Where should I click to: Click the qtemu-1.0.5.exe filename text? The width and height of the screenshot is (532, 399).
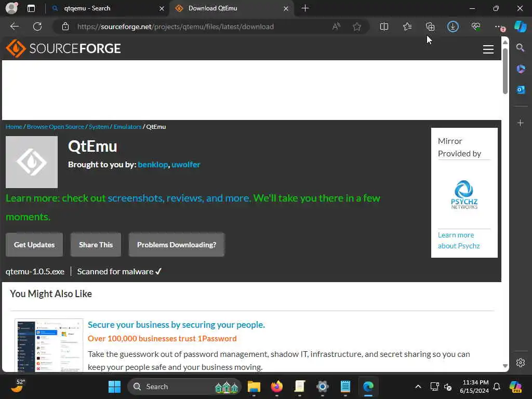(35, 271)
